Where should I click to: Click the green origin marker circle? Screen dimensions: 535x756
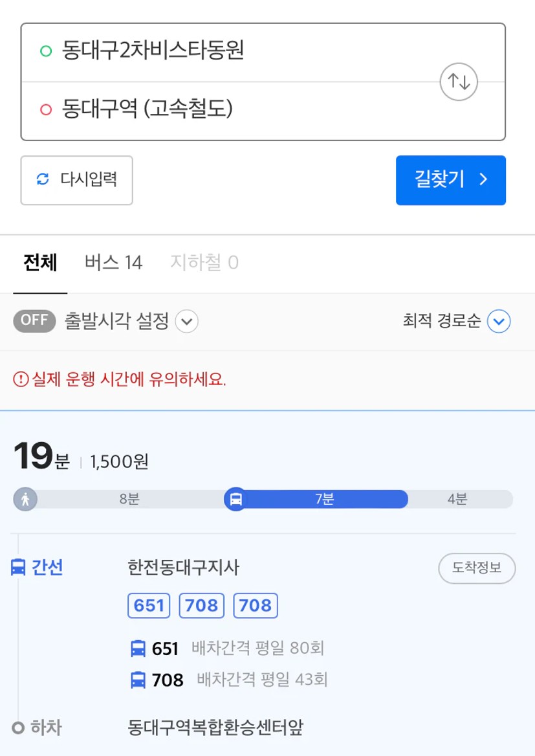point(46,50)
